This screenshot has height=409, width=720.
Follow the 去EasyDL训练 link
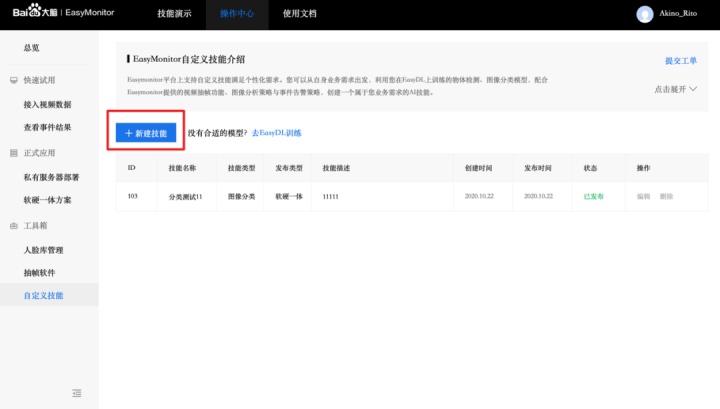coord(276,133)
